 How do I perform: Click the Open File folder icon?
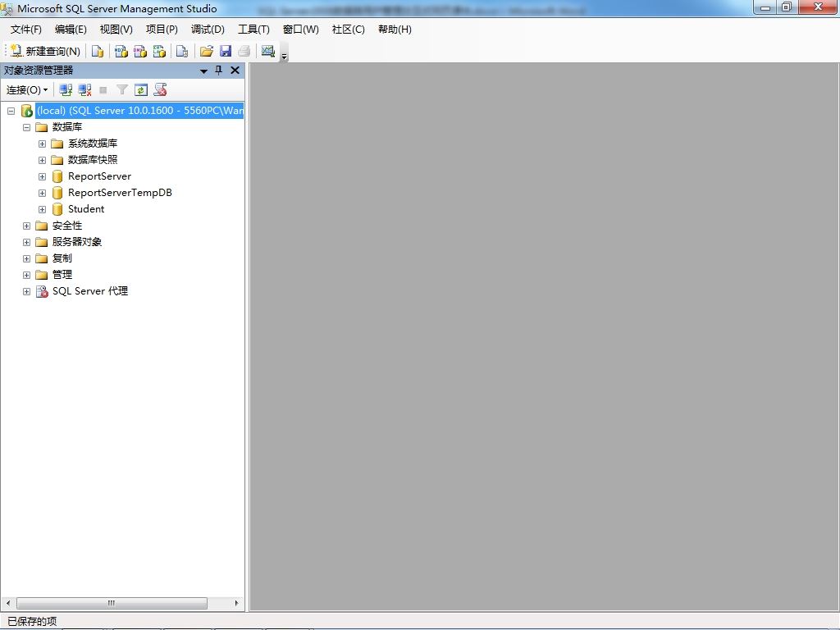(x=206, y=52)
